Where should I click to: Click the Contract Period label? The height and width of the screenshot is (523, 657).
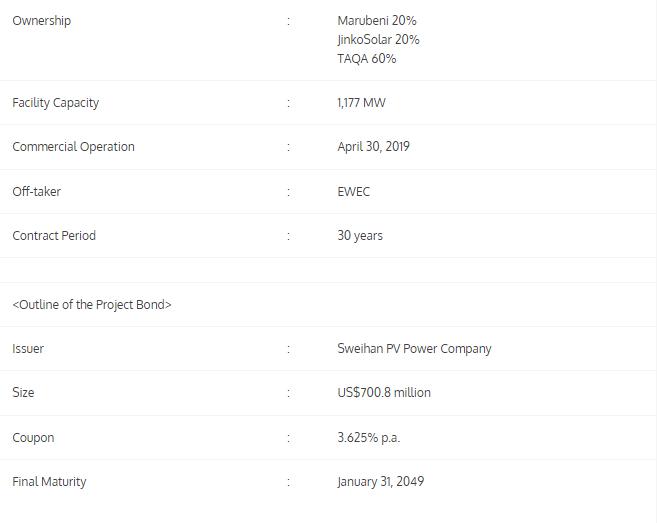[54, 236]
